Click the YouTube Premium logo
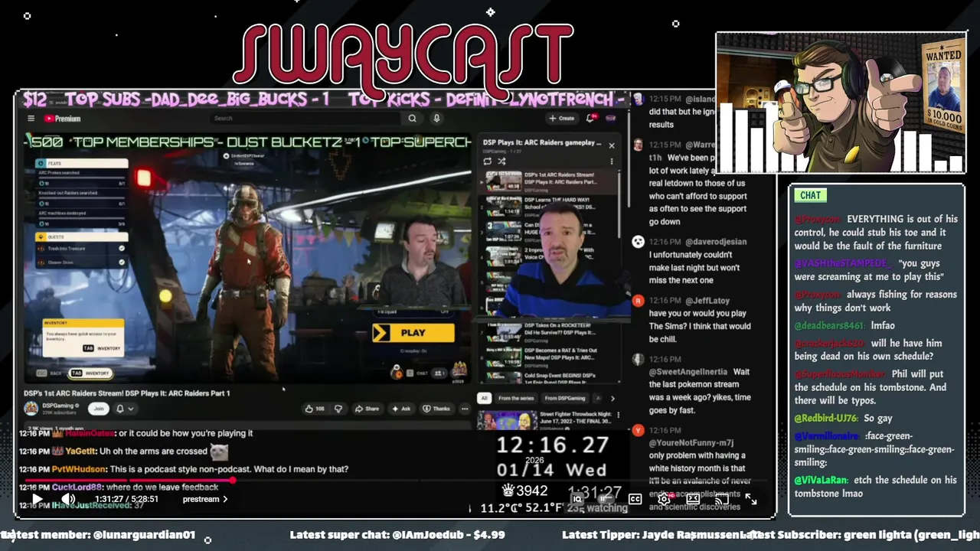The height and width of the screenshot is (551, 980). coord(62,119)
